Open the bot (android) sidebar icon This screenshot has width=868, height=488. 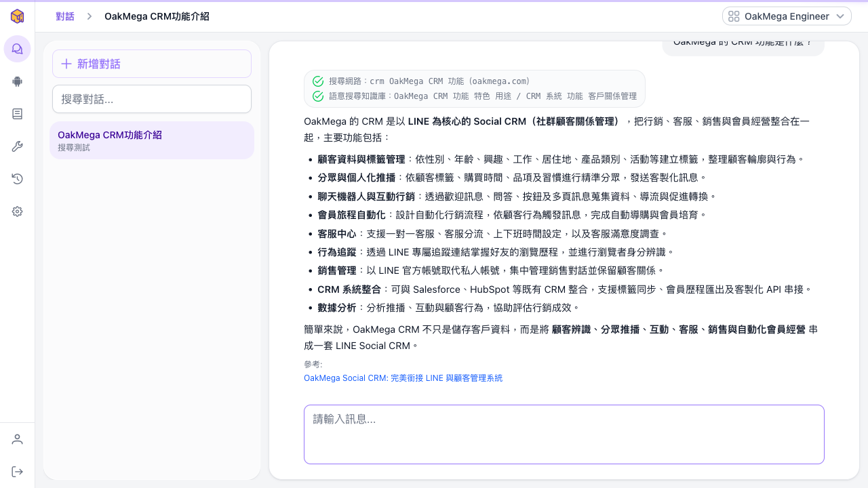pos(18,81)
